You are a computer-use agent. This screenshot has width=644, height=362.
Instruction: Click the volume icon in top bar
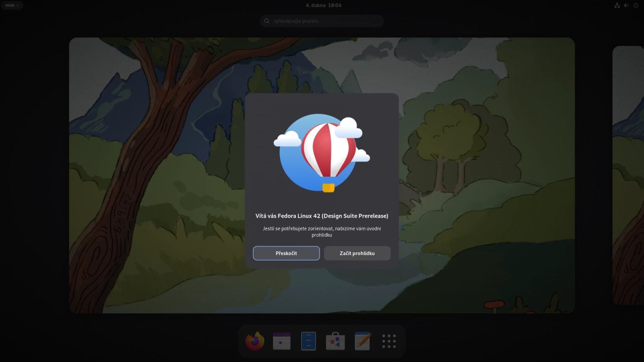[626, 5]
